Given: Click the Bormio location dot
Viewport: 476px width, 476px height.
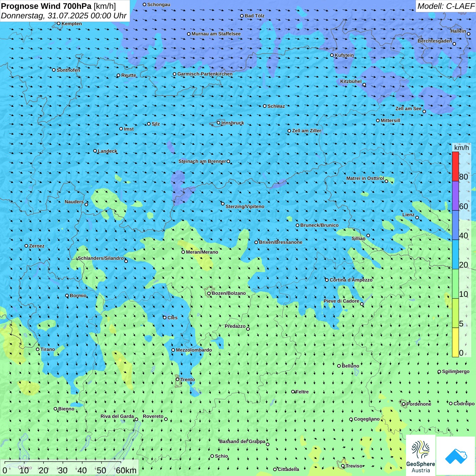Looking at the screenshot, I should pos(67,295).
